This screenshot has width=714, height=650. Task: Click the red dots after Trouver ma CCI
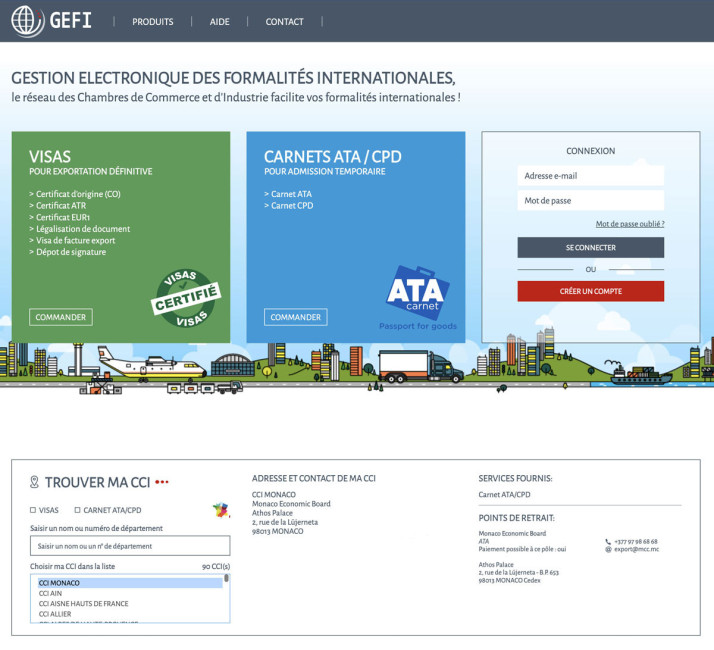(162, 482)
